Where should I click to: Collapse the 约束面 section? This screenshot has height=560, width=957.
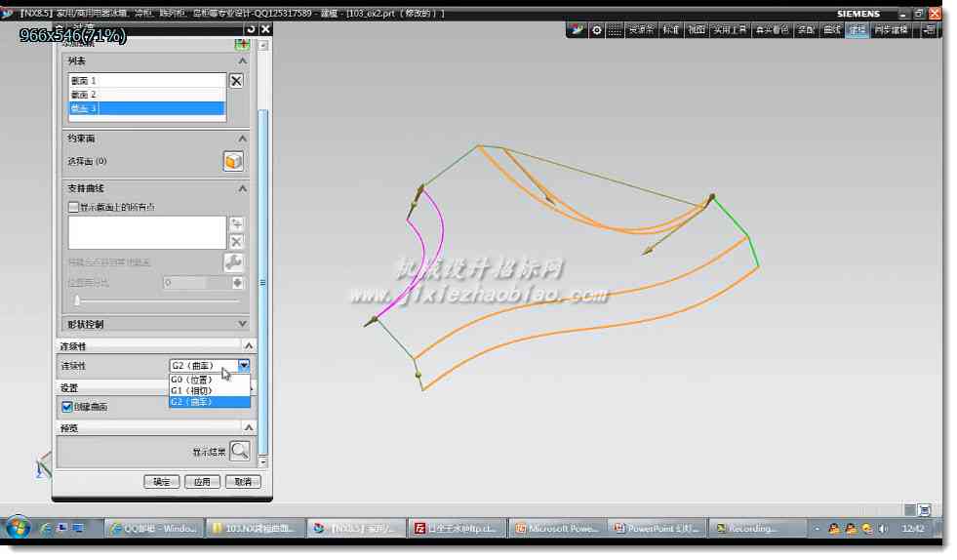(x=242, y=139)
